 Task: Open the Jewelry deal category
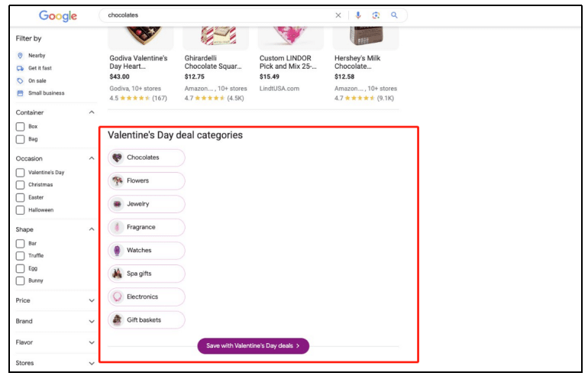pyautogui.click(x=146, y=204)
